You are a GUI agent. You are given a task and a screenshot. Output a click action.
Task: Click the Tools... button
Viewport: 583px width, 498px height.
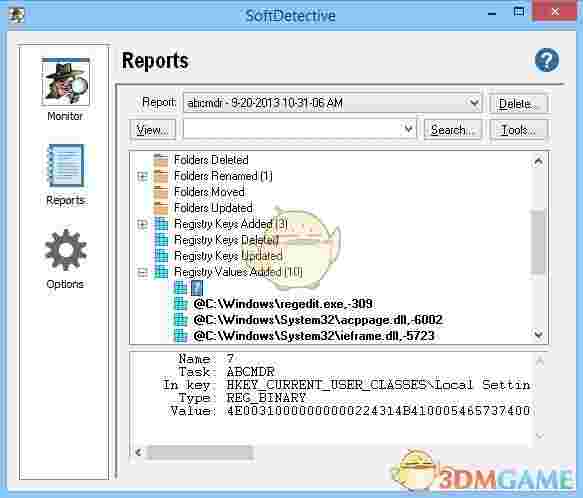click(x=519, y=129)
